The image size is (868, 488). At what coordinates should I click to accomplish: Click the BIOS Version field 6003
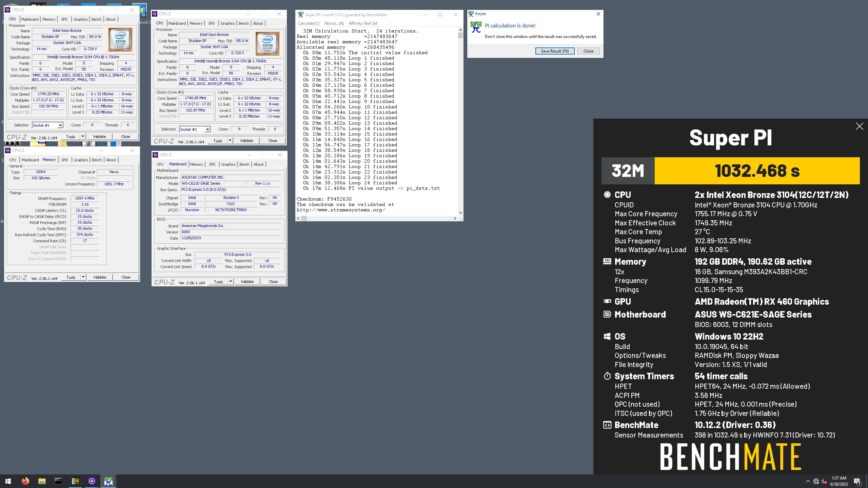click(x=231, y=232)
